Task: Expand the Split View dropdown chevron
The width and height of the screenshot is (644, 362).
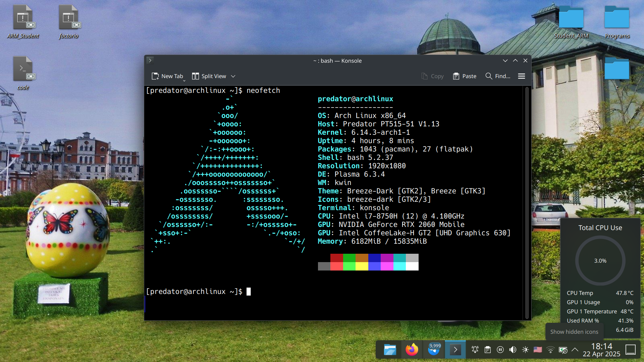Action: click(x=233, y=76)
